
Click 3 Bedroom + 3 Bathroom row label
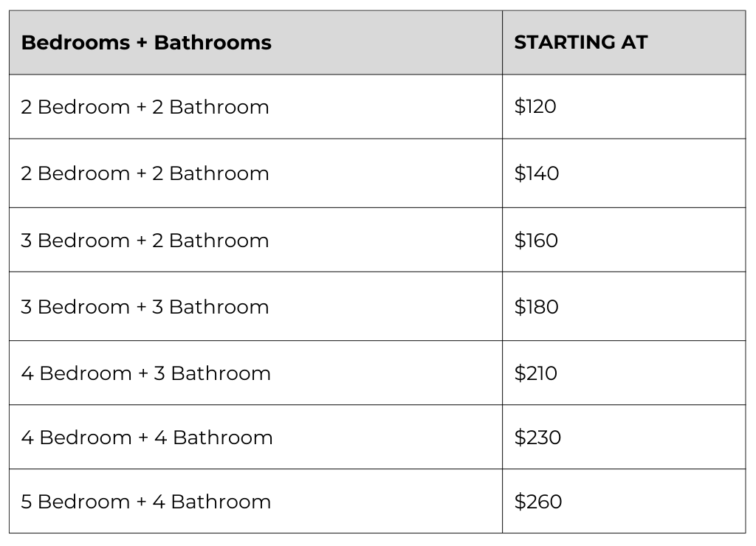point(145,306)
